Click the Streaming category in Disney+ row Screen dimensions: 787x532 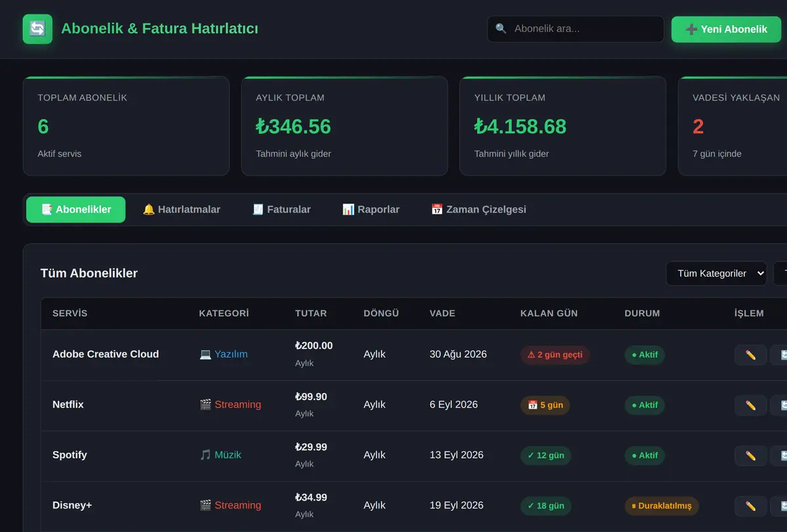[230, 506]
